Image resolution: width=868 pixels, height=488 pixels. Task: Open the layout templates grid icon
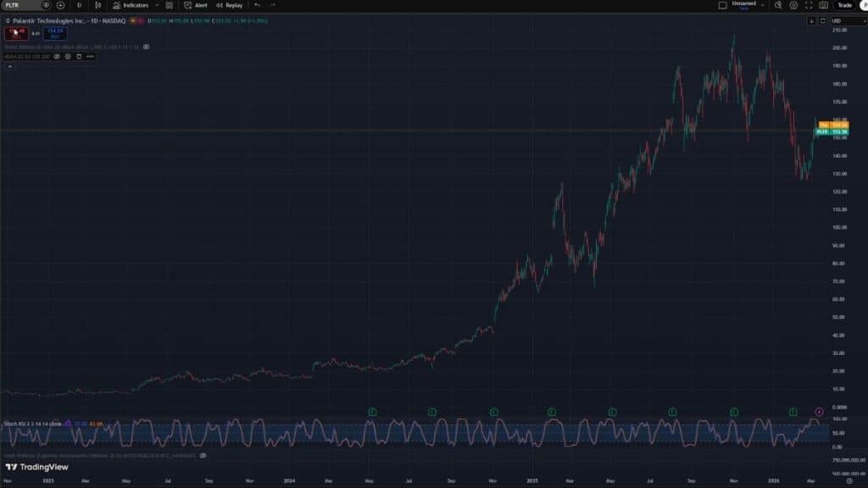[x=170, y=5]
